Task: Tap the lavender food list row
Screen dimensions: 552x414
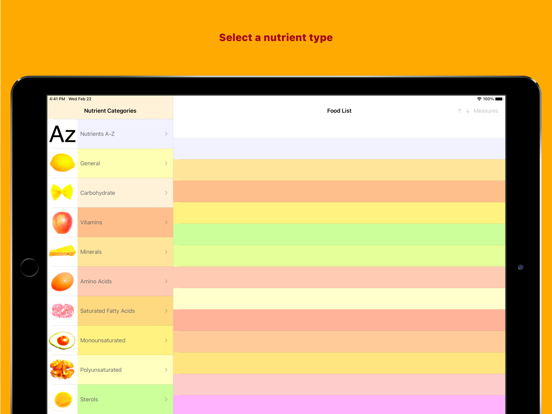Action: (339, 149)
